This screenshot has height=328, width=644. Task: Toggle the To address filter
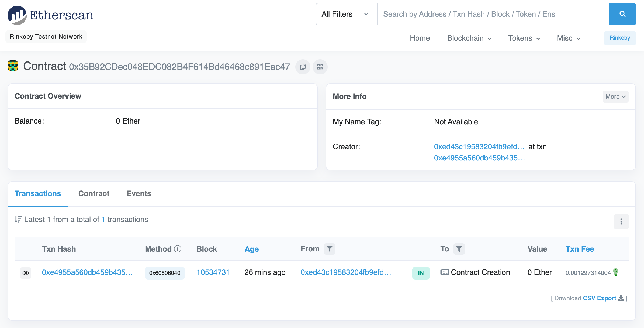tap(459, 249)
